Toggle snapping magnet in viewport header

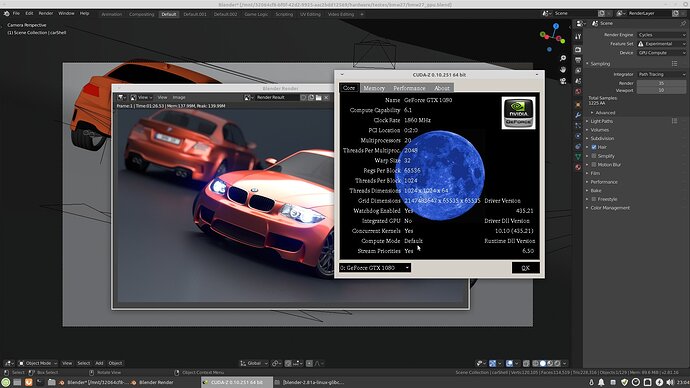(288, 363)
